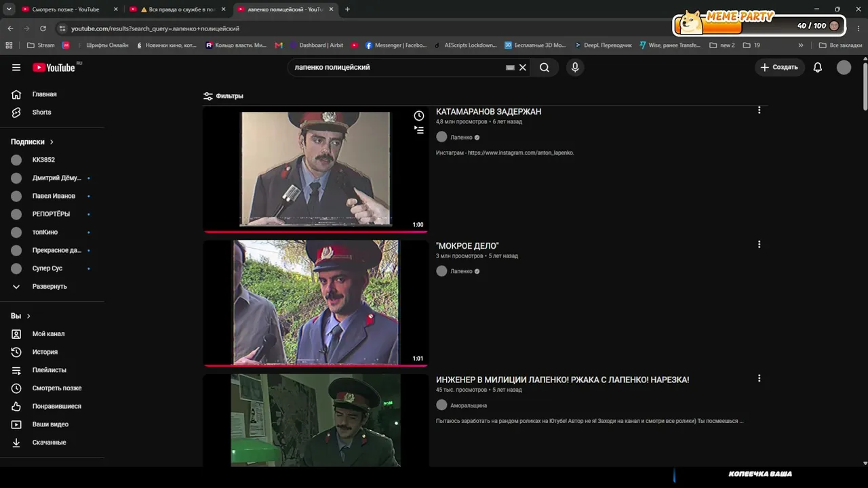Open the browser tab search dropdown
868x488 pixels.
click(x=9, y=9)
